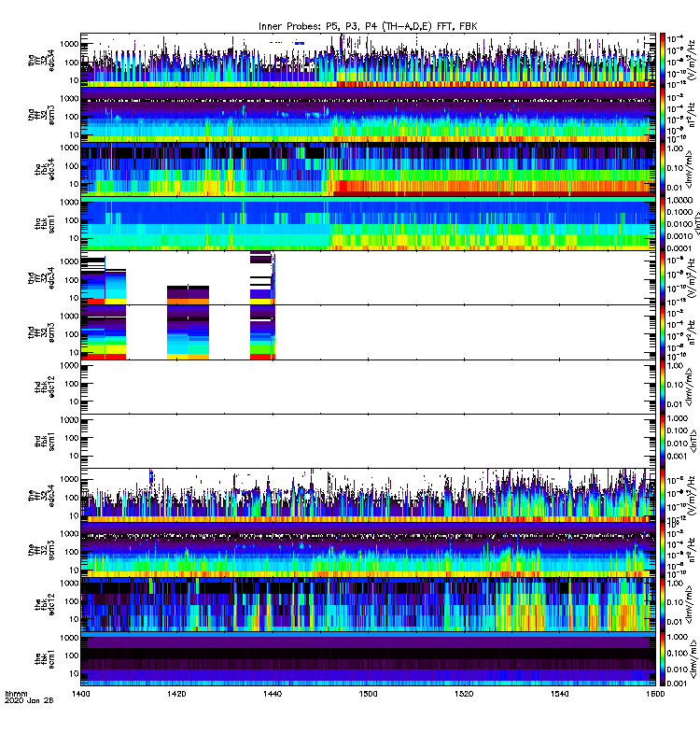Click the color bar beside thd fbk scm1 panel
This screenshot has height=747, width=700.
coord(663,441)
